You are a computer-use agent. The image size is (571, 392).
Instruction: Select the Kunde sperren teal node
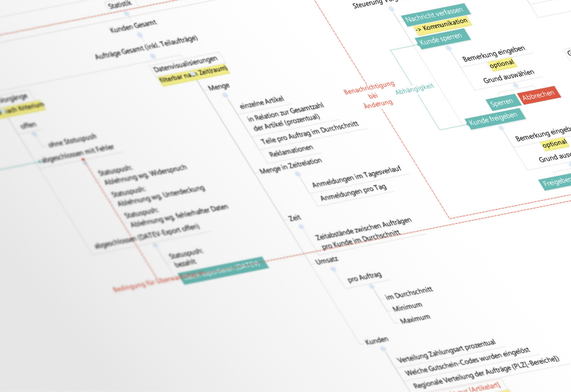pos(441,39)
